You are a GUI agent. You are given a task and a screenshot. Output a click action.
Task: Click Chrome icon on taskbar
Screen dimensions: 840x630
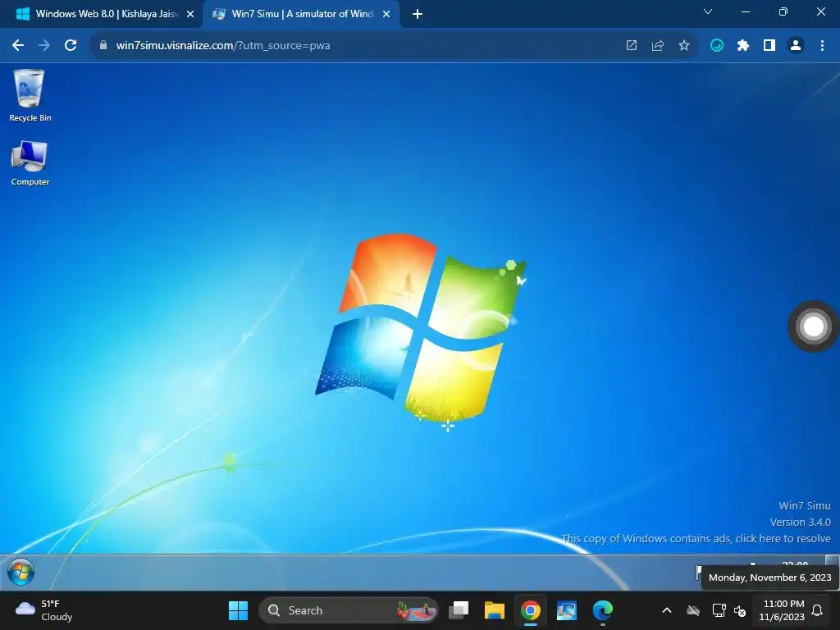pyautogui.click(x=531, y=610)
